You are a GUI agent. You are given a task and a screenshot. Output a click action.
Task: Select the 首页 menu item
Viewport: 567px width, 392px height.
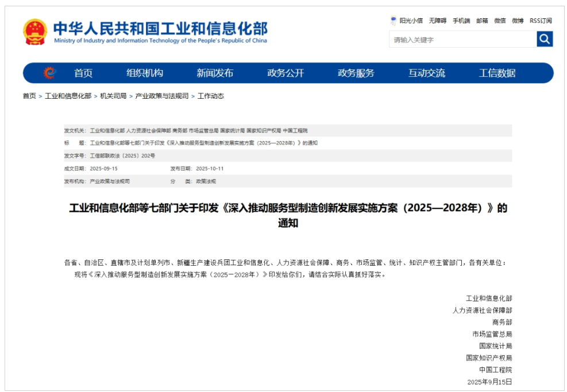[84, 71]
